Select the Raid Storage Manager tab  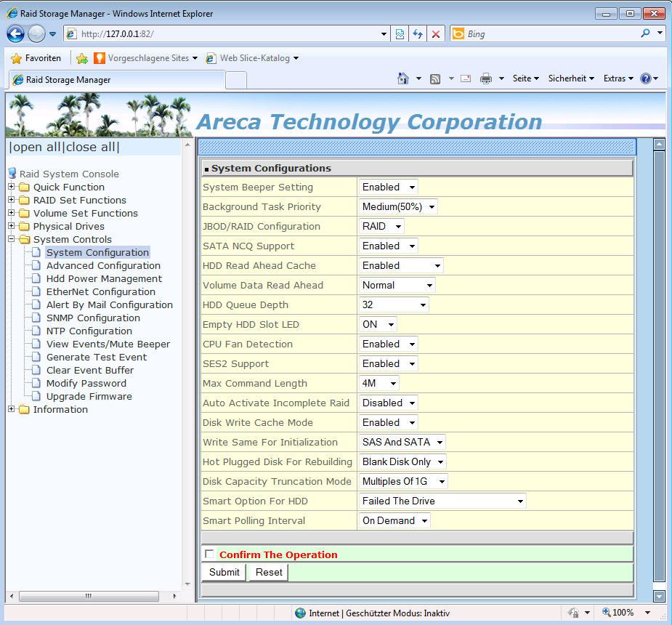[117, 80]
